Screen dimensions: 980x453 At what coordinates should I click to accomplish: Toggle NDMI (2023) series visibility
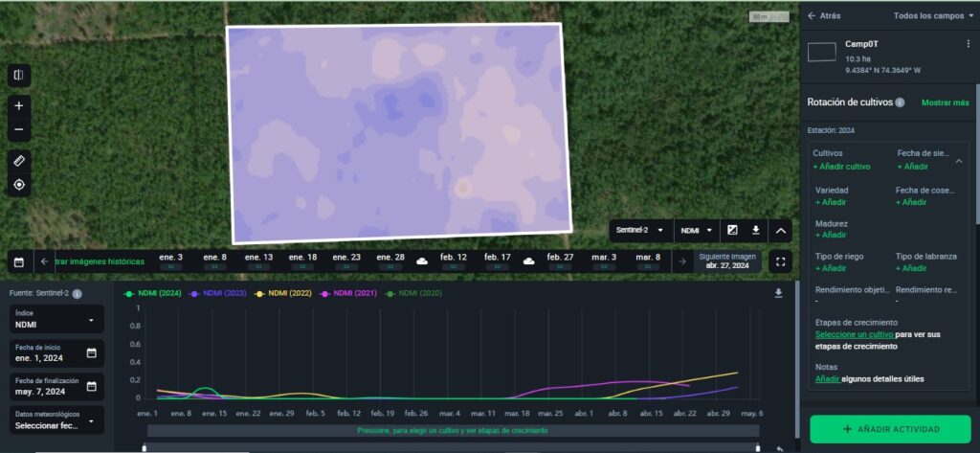[x=218, y=293]
